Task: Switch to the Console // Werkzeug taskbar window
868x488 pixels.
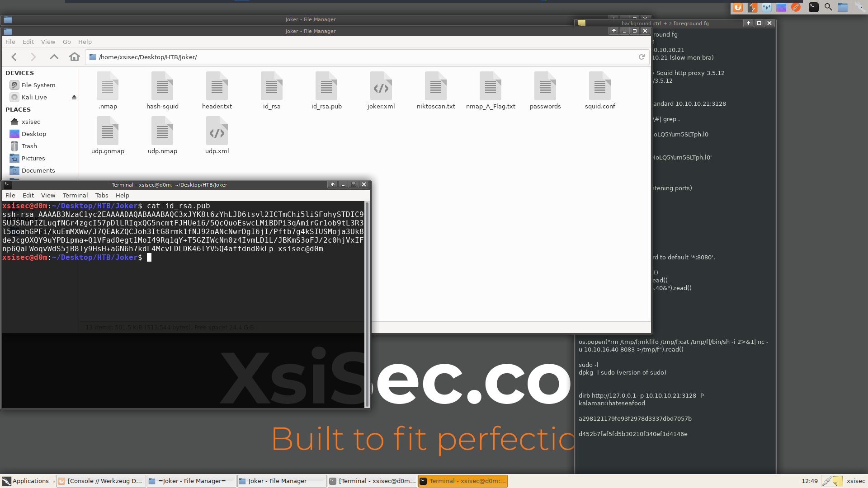Action: point(101,481)
